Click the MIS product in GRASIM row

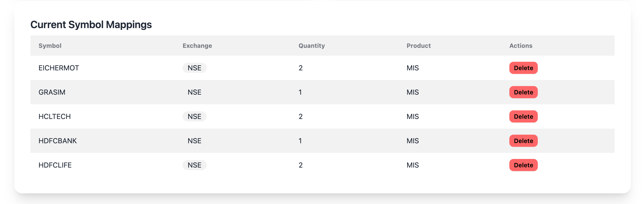[413, 92]
